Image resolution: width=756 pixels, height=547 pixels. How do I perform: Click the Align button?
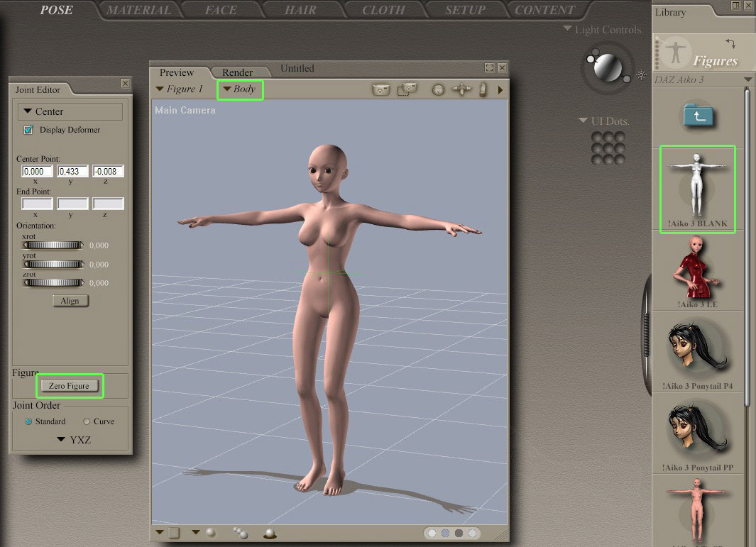[x=70, y=301]
